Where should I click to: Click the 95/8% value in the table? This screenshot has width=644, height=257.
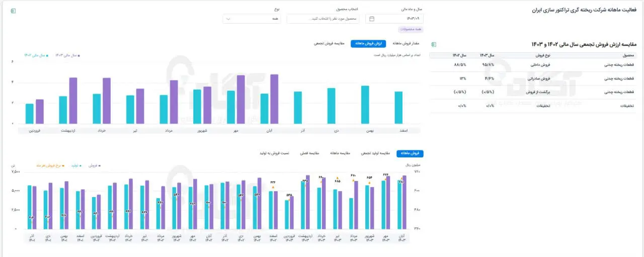click(489, 65)
